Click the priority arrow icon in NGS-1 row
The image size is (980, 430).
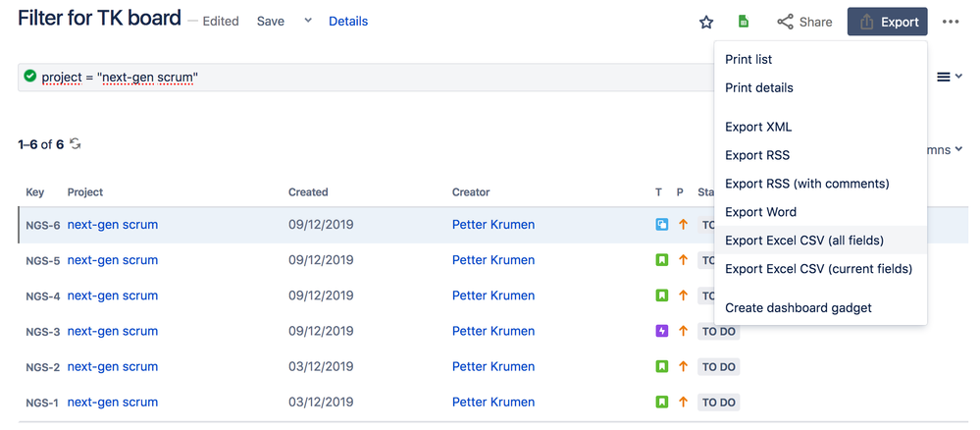click(x=683, y=402)
